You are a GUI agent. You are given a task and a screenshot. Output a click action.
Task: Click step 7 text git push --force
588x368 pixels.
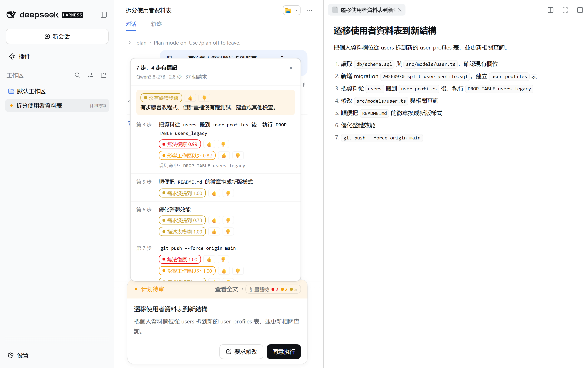(x=198, y=248)
